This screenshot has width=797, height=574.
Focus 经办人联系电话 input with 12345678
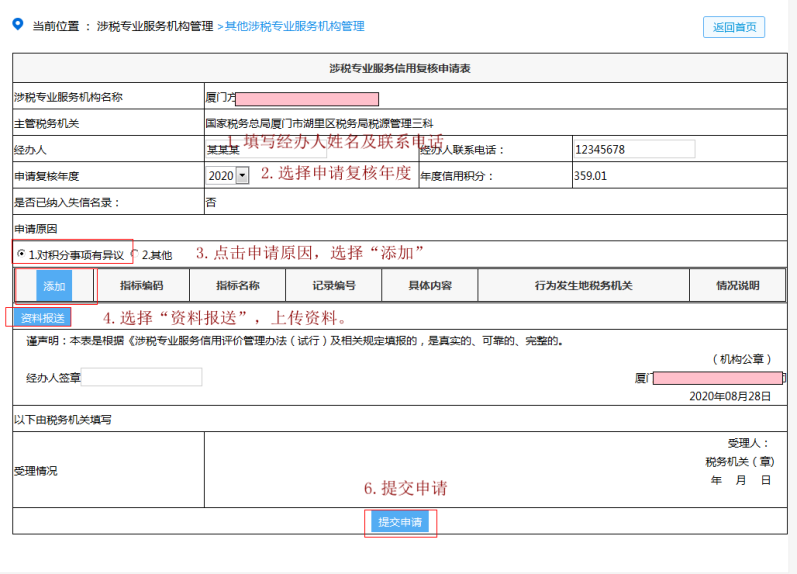(x=634, y=149)
